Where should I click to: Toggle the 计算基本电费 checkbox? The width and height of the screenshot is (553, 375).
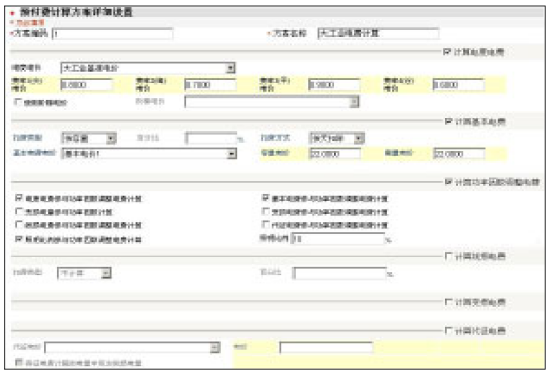tap(449, 121)
